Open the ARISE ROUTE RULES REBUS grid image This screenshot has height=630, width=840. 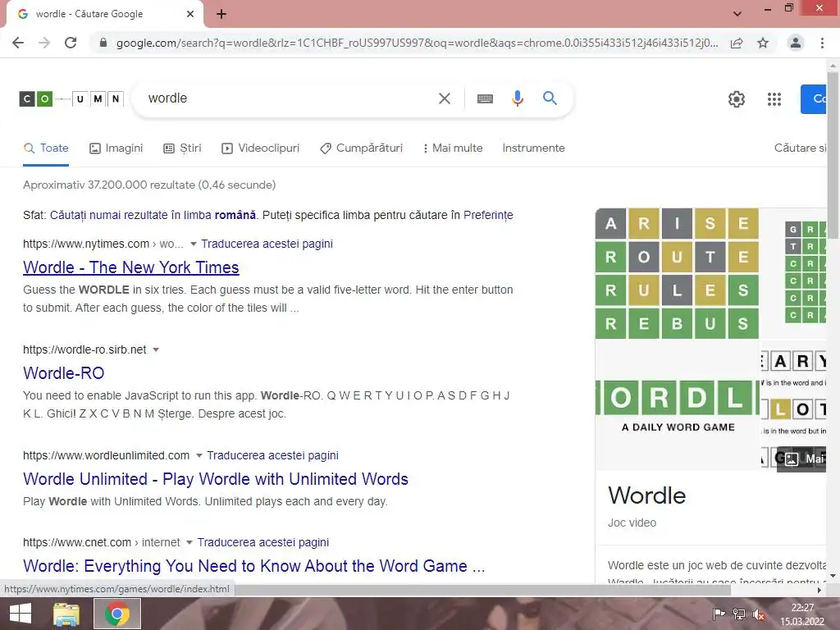pos(677,273)
